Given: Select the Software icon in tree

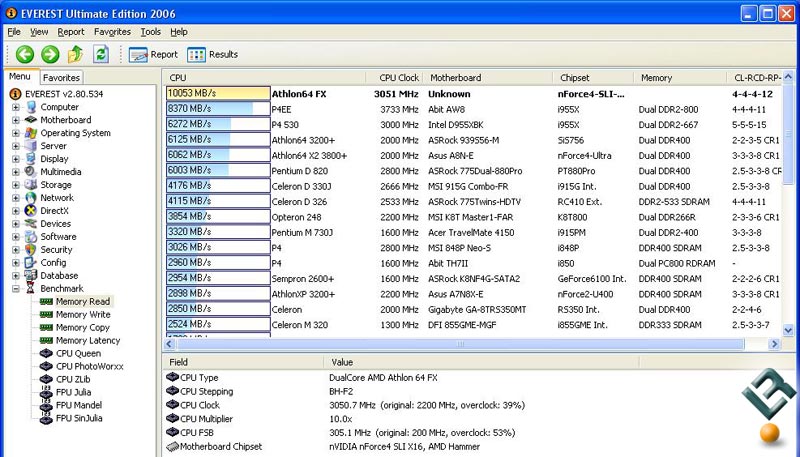Looking at the screenshot, I should pos(31,237).
